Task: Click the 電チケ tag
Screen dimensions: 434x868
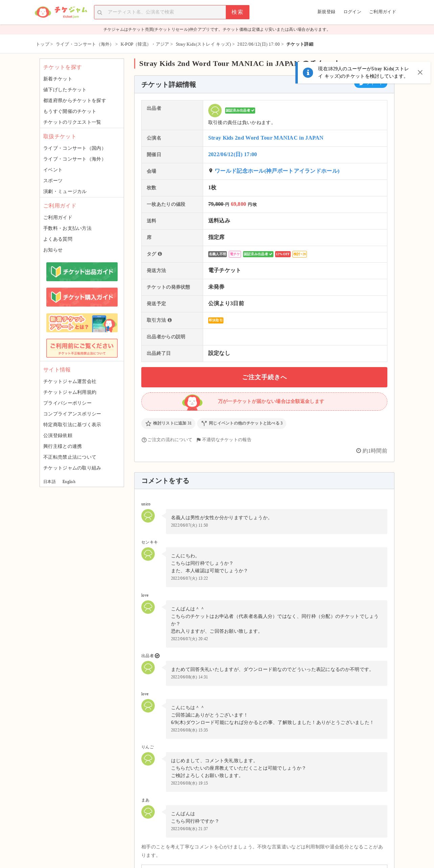Action: 235,254
